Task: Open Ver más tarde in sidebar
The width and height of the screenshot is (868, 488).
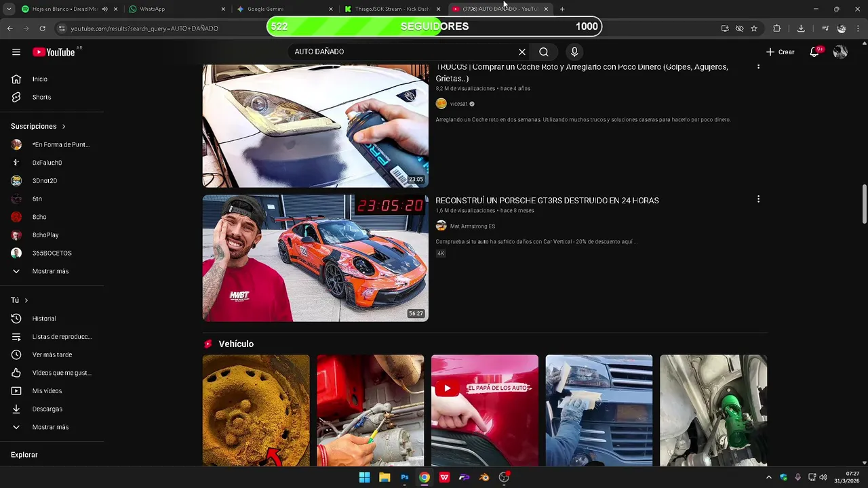Action: [52, 355]
